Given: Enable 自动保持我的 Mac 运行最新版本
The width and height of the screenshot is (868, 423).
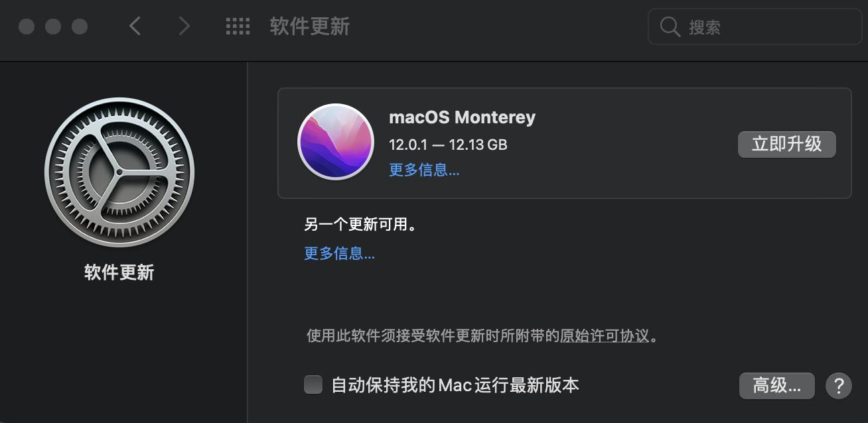Looking at the screenshot, I should click(x=313, y=384).
